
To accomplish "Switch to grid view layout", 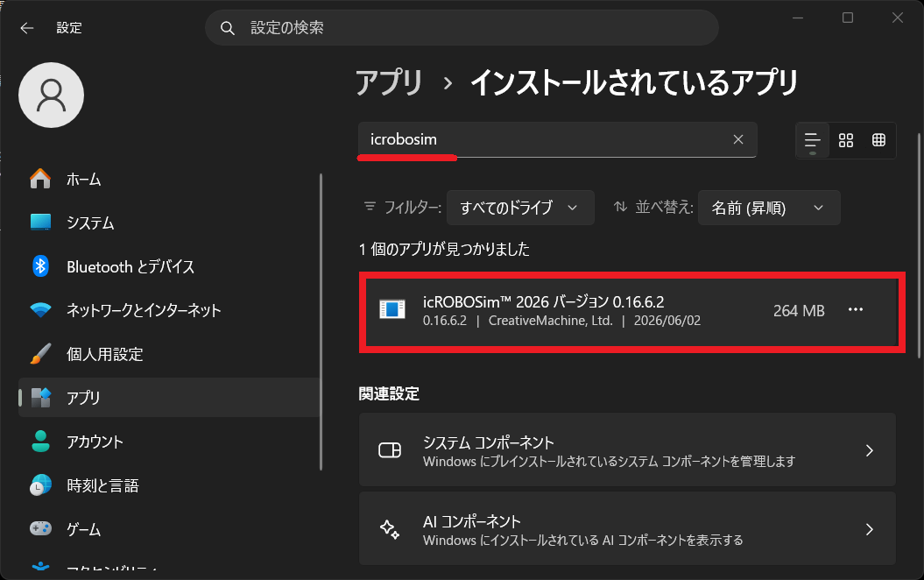I will point(846,140).
